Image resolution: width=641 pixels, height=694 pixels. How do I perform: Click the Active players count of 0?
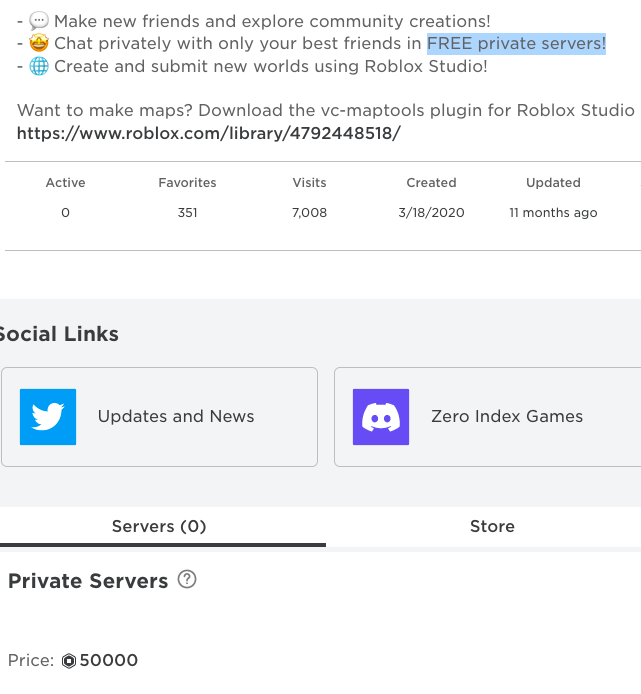click(66, 213)
